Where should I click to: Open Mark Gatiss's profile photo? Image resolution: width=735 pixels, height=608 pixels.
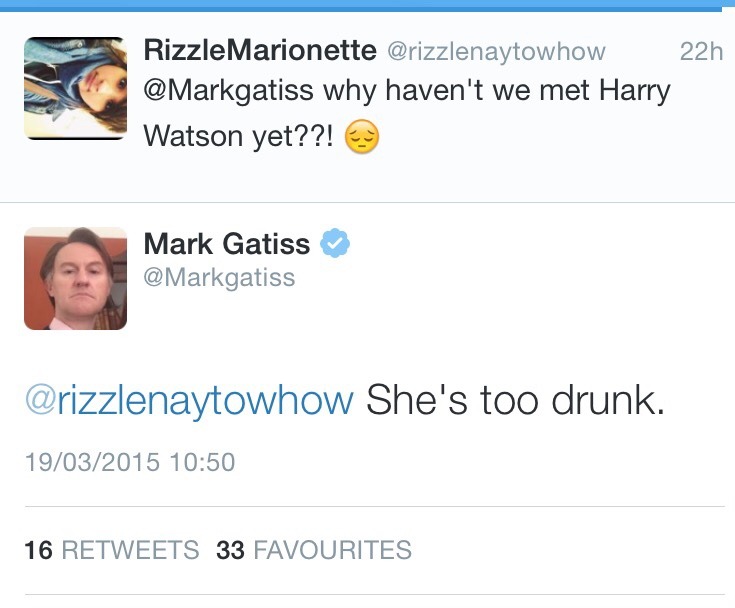[x=75, y=278]
